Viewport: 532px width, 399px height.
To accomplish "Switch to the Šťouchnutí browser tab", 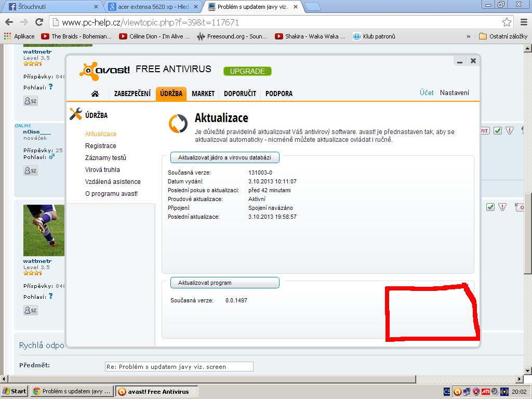I will [51, 6].
